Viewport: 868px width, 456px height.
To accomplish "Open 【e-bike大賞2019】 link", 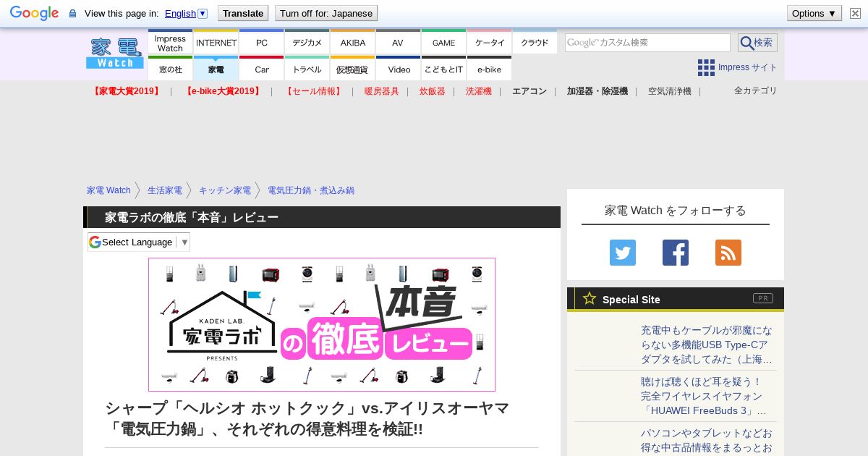I will pyautogui.click(x=221, y=91).
